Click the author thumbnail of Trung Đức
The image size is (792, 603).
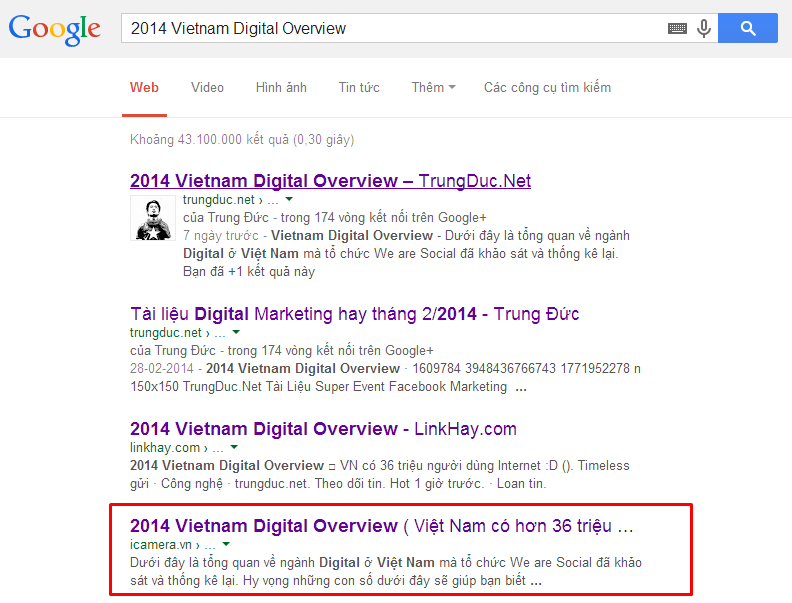click(x=153, y=218)
